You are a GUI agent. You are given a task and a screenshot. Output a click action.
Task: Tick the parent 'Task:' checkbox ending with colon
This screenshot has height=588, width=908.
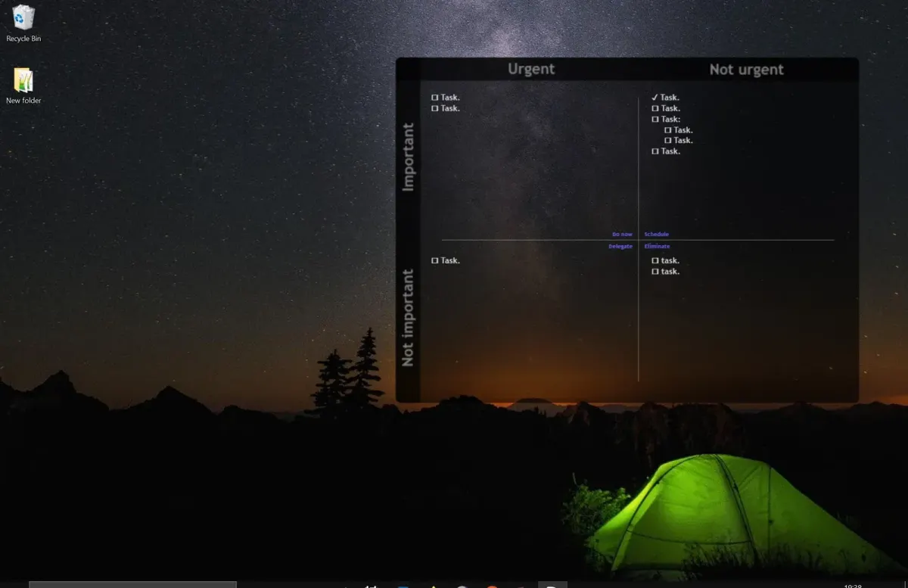click(655, 119)
